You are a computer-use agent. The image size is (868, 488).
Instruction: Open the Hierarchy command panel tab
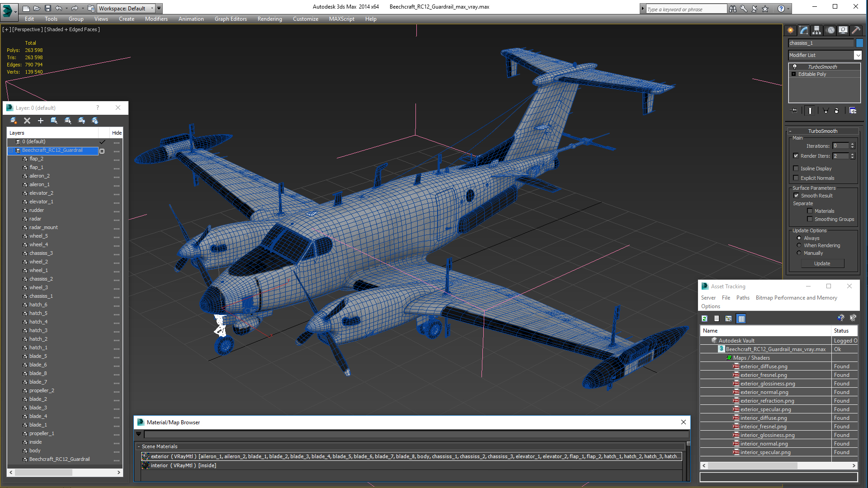[x=816, y=30]
